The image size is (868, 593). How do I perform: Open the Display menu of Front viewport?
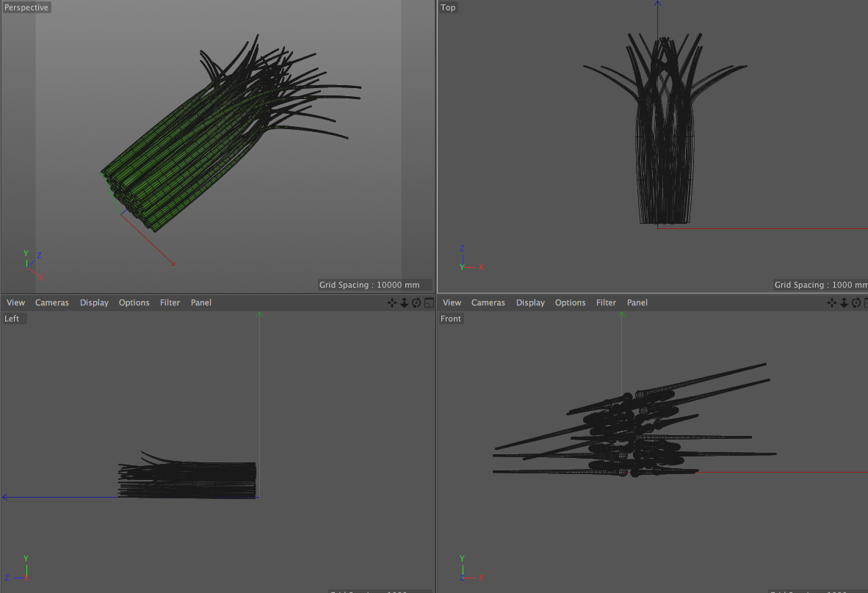pyautogui.click(x=530, y=302)
